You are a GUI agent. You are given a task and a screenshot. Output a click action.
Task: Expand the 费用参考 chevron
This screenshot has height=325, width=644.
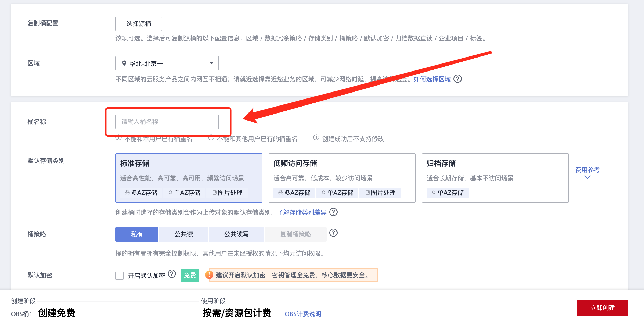point(587,177)
